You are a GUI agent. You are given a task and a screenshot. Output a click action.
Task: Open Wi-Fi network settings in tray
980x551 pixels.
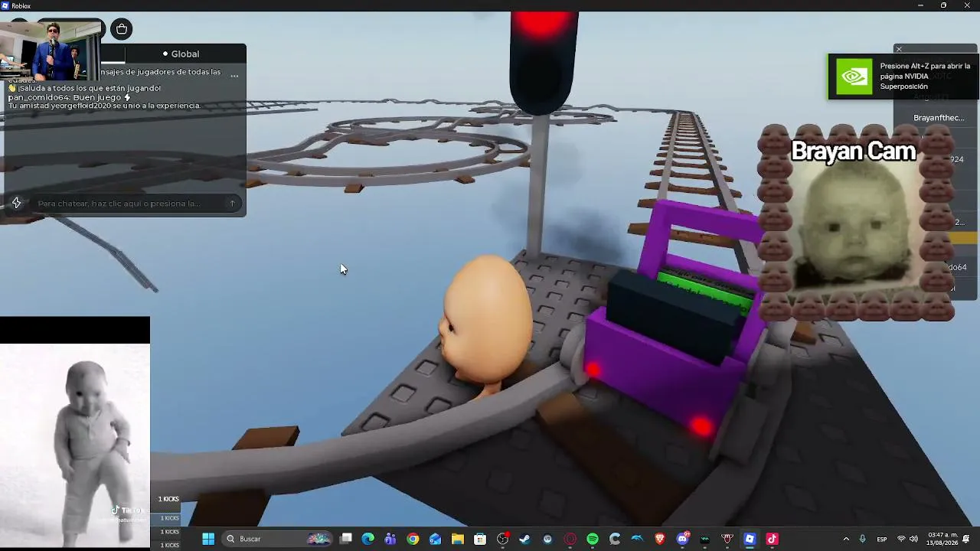[x=901, y=539]
